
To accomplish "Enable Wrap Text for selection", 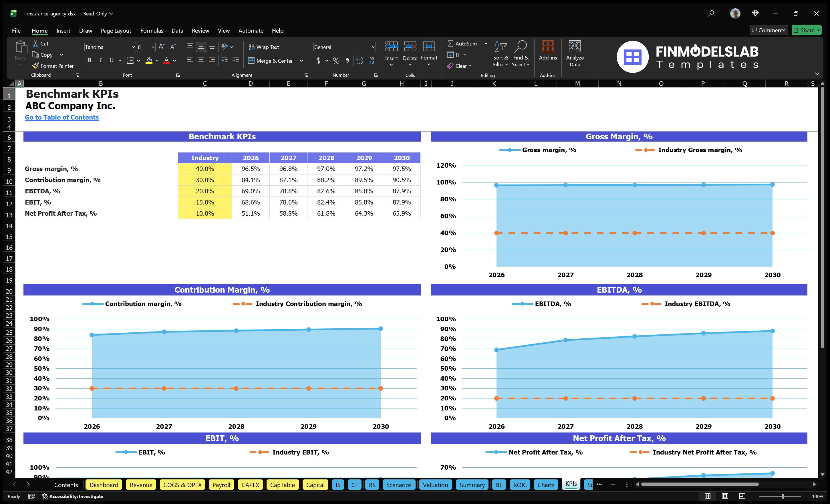I will click(264, 47).
